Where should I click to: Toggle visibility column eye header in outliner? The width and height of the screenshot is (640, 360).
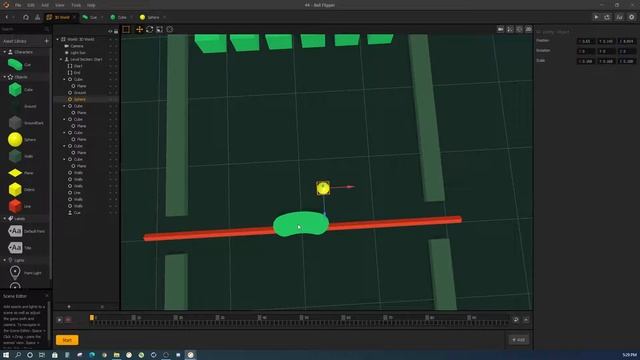click(110, 31)
